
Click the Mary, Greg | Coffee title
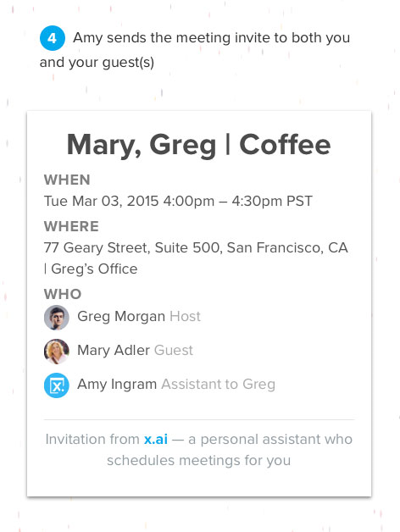point(198,145)
